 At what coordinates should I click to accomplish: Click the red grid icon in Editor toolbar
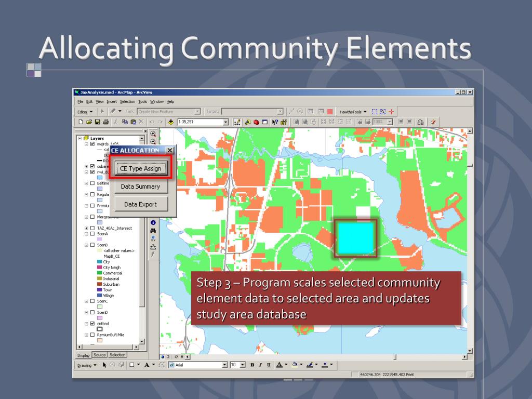pos(330,111)
